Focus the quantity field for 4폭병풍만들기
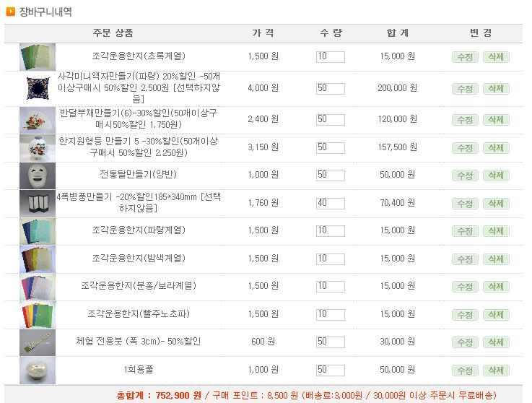This screenshot has width=532, height=403. 331,204
